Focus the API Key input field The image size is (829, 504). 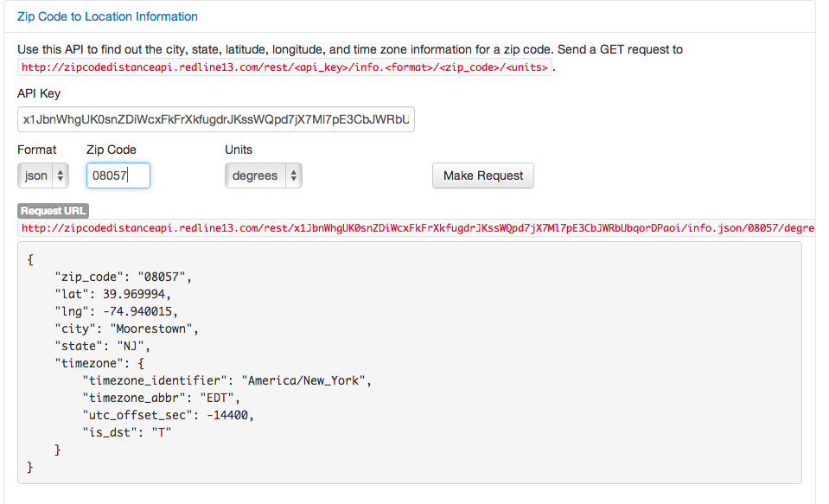click(x=216, y=119)
